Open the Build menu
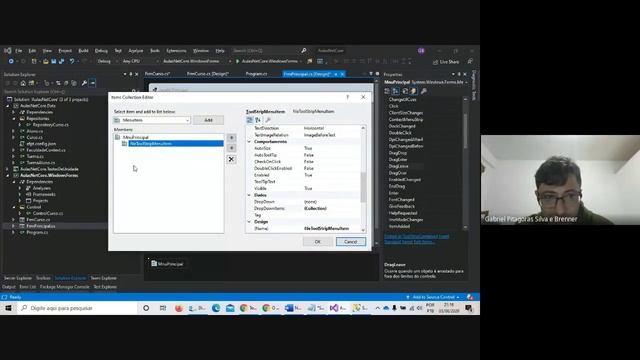Viewport: 640px width, 360px height. [x=83, y=51]
